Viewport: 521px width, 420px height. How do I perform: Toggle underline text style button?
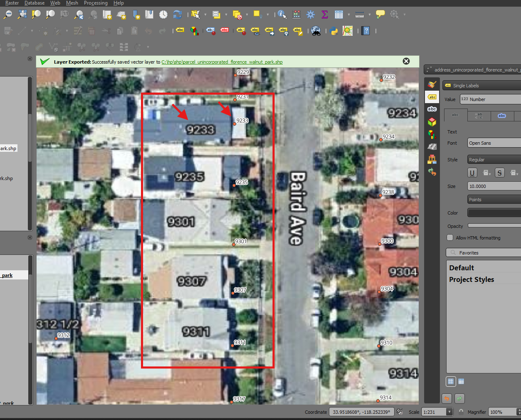(x=472, y=173)
